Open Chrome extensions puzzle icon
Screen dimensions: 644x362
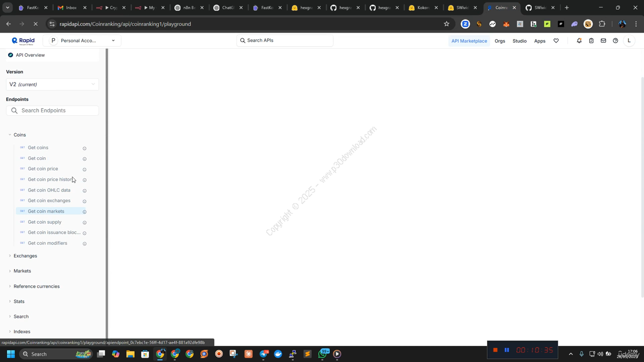(602, 24)
